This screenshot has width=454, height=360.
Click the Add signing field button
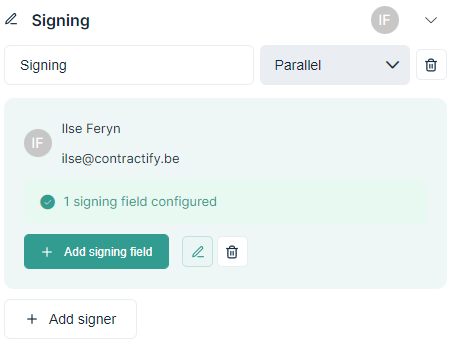pyautogui.click(x=96, y=252)
